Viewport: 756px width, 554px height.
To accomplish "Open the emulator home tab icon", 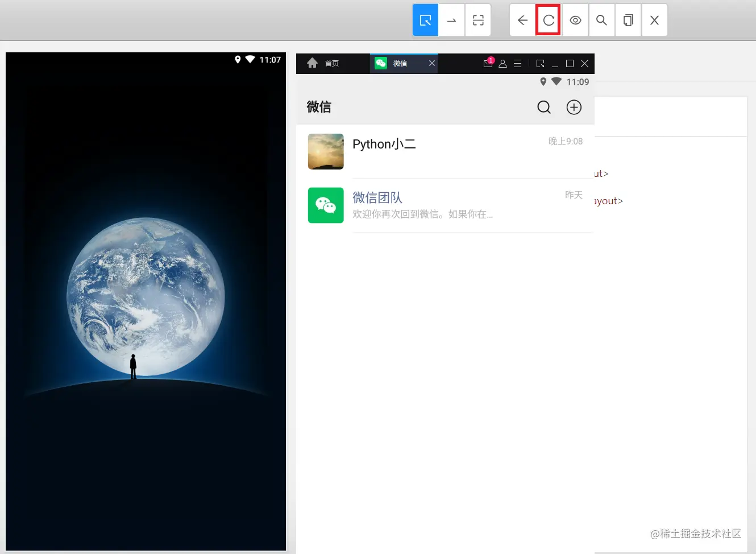I will click(312, 63).
